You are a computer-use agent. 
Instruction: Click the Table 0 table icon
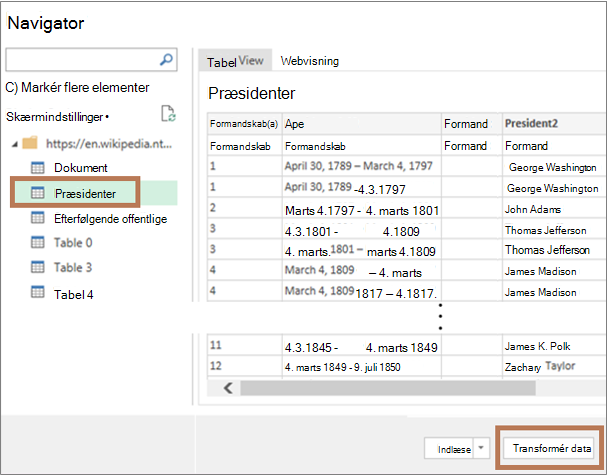click(x=38, y=242)
